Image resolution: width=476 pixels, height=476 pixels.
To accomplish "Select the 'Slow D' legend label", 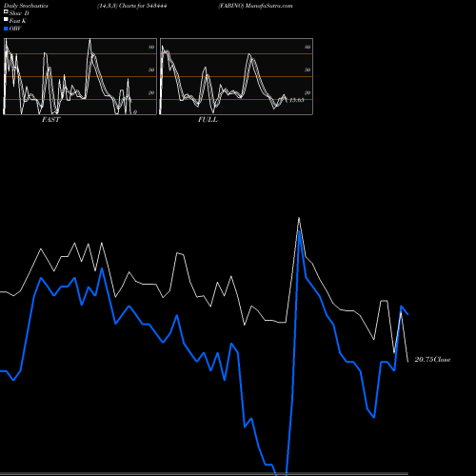I will 19,13.
